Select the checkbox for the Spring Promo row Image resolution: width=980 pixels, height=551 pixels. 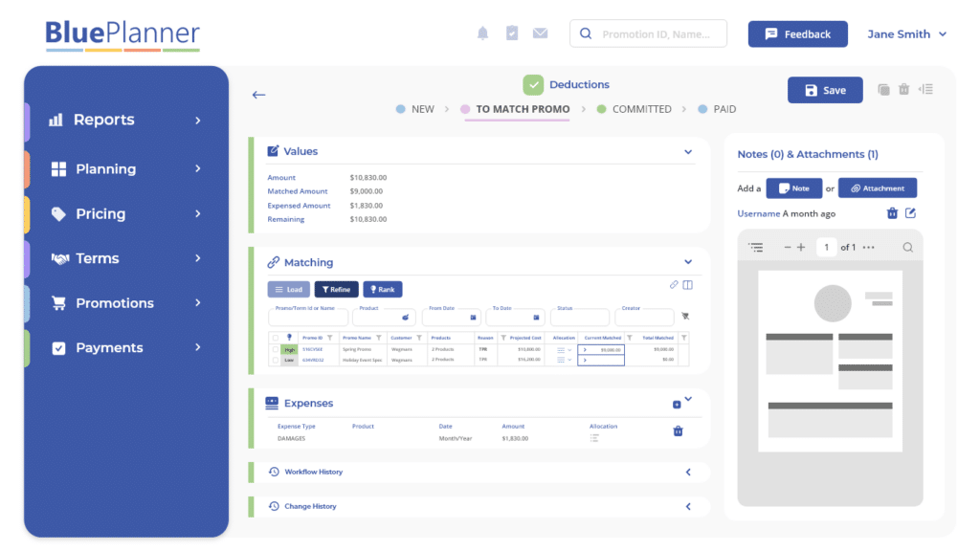click(276, 349)
